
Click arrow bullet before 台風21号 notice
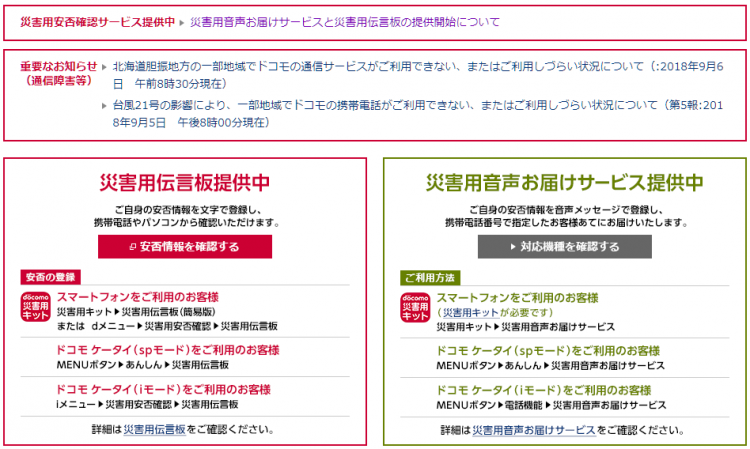[104, 106]
